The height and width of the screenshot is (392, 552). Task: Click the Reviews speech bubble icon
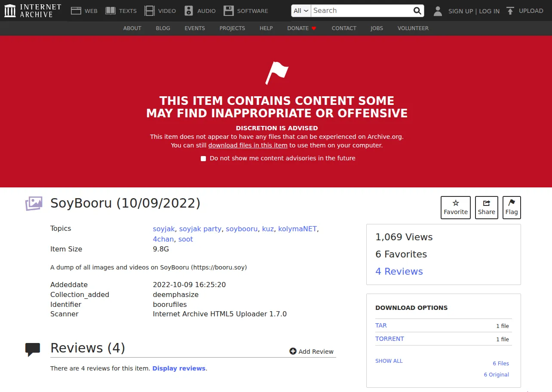click(x=33, y=349)
